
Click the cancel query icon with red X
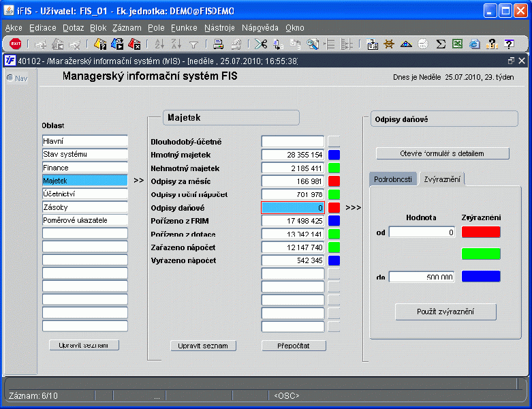coord(134,44)
